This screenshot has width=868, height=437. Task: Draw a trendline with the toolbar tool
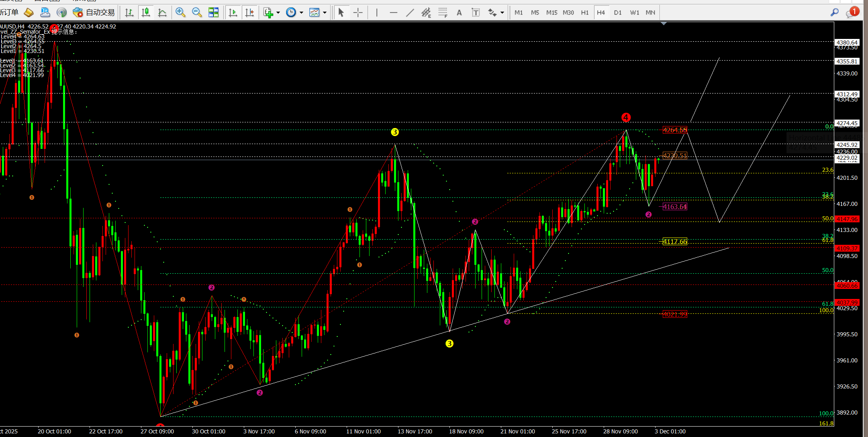click(410, 12)
